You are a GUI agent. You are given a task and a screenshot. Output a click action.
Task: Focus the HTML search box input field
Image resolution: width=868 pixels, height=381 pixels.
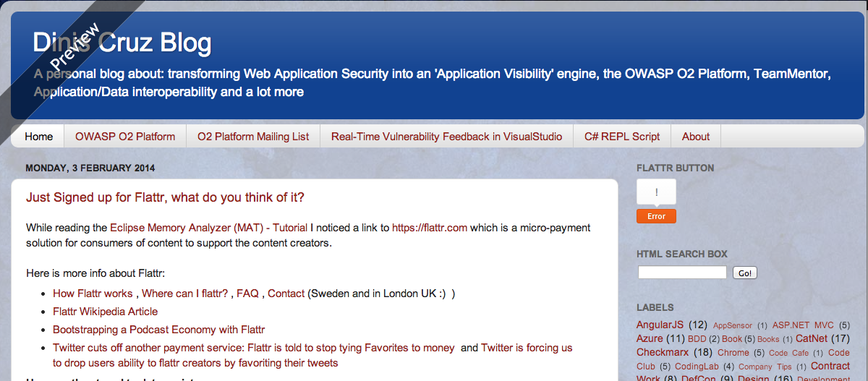pyautogui.click(x=682, y=273)
